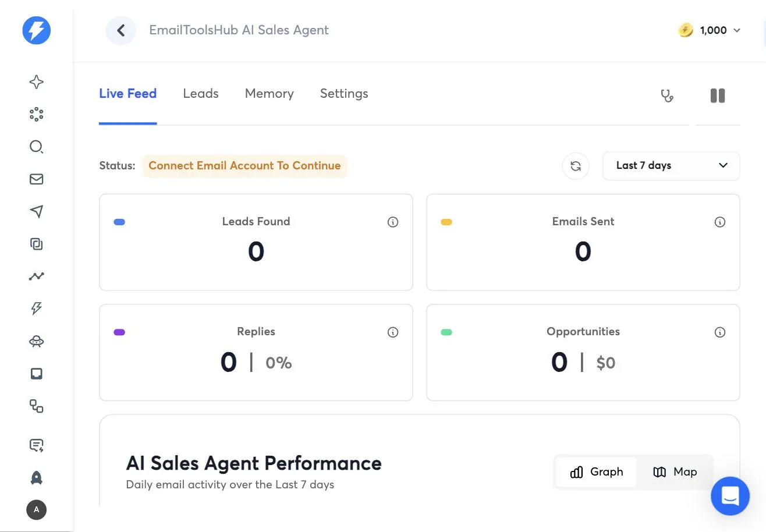Click the 'Opportunities' card label
The image size is (766, 532).
(x=583, y=331)
